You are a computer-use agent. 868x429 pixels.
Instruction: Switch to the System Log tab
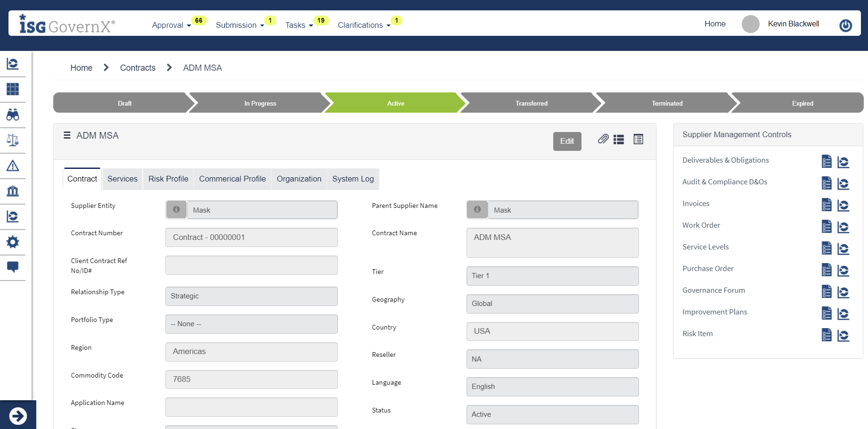pos(353,179)
